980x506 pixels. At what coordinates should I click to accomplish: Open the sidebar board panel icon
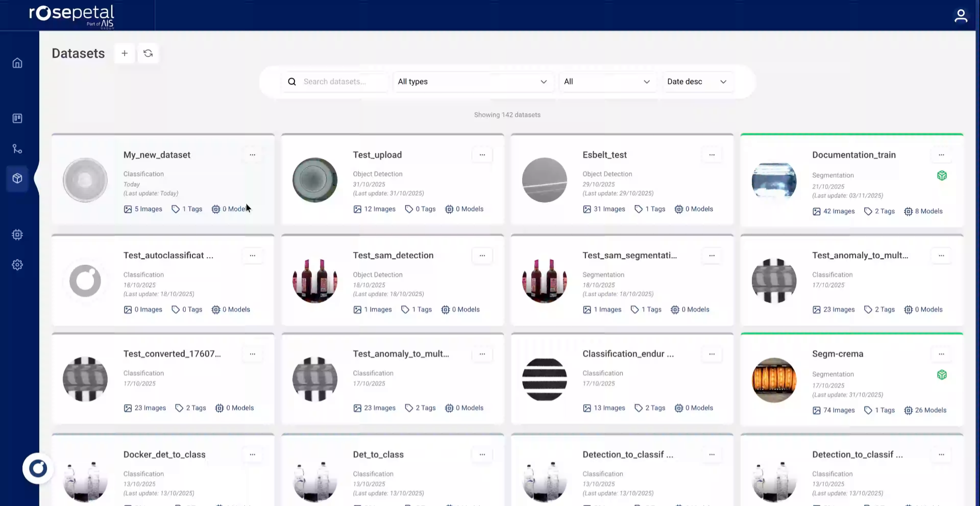[17, 118]
